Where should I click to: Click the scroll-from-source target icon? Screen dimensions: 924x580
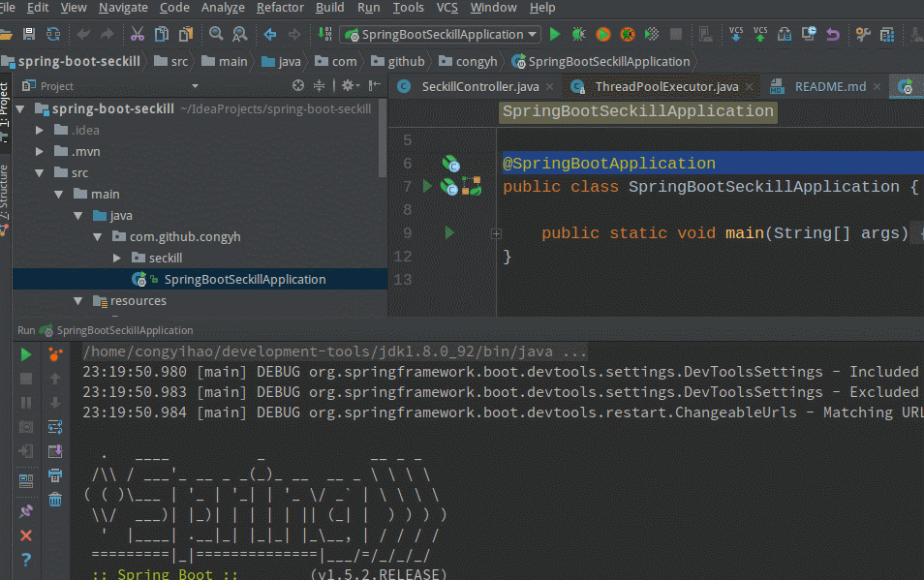(x=298, y=86)
